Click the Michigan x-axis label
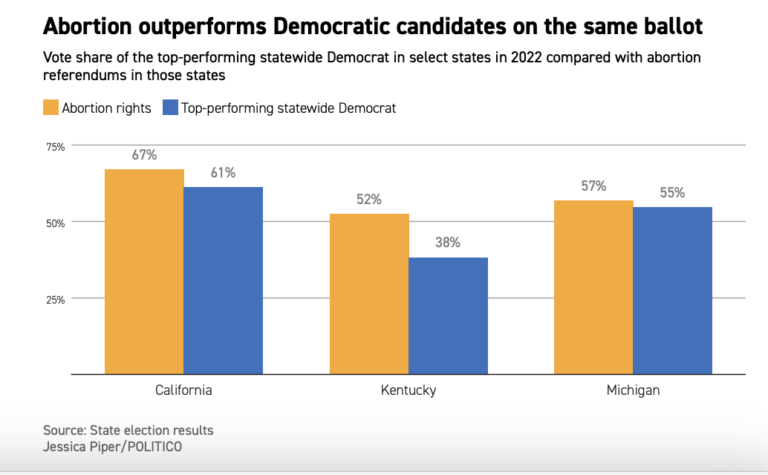This screenshot has height=475, width=768. click(633, 390)
